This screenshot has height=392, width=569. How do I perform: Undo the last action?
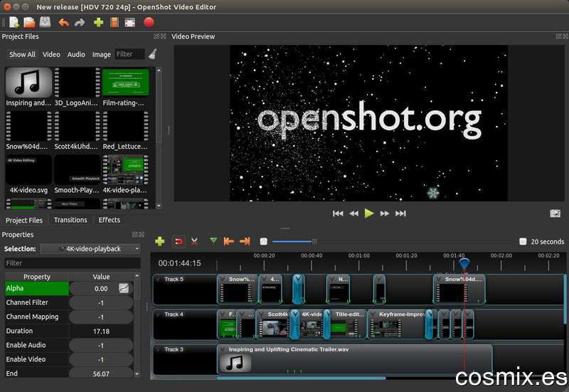pos(64,23)
